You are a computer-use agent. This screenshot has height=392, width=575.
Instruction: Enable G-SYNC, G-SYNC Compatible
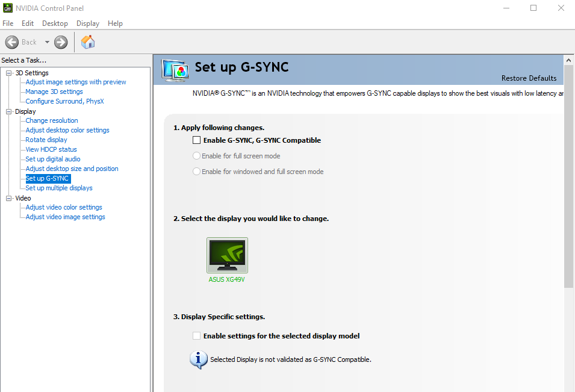click(x=196, y=140)
